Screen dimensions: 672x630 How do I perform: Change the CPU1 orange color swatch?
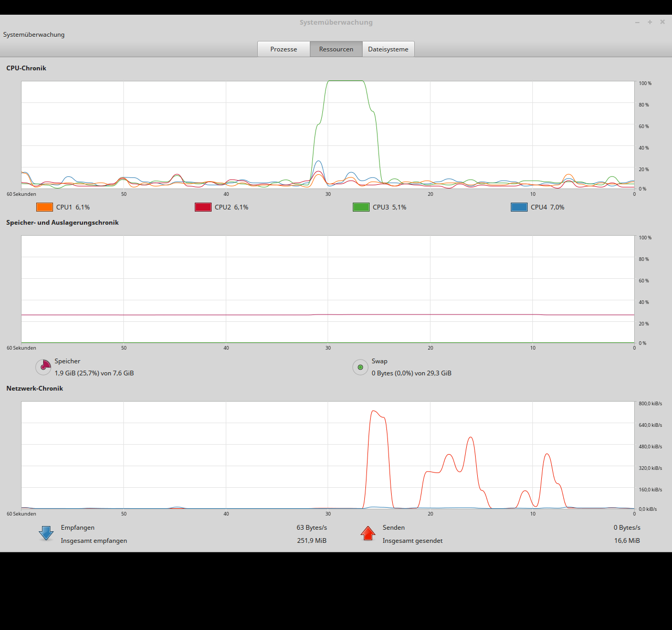[x=45, y=207]
